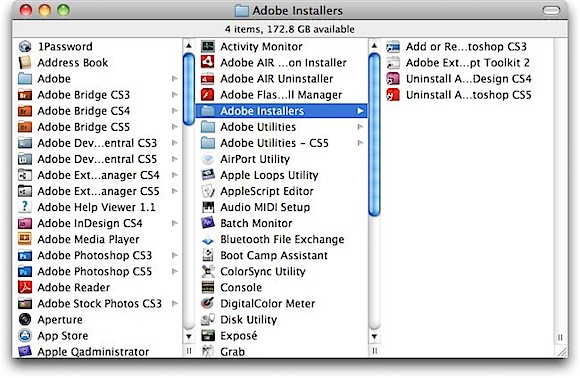This screenshot has width=580, height=378.
Task: Click the Disk Utility icon
Action: coord(208,319)
